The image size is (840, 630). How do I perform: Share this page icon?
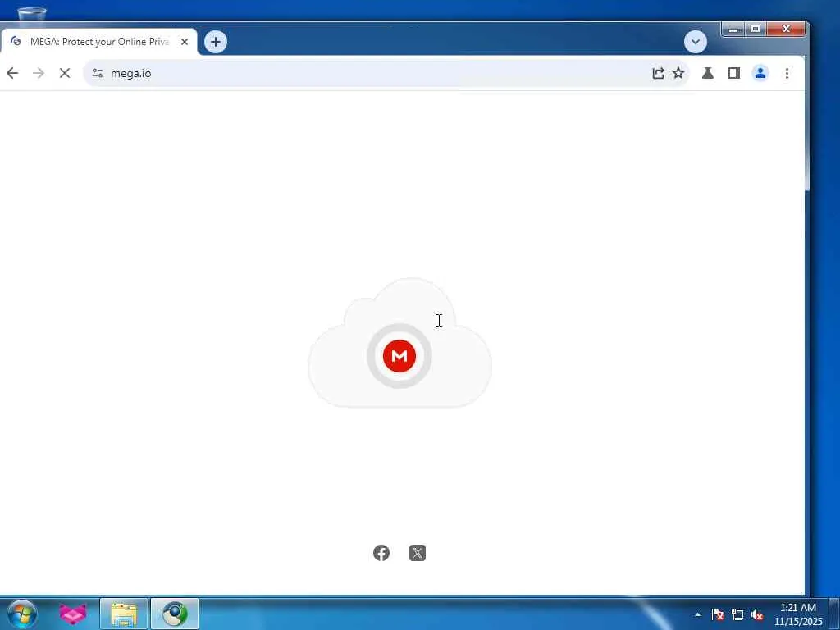point(658,73)
